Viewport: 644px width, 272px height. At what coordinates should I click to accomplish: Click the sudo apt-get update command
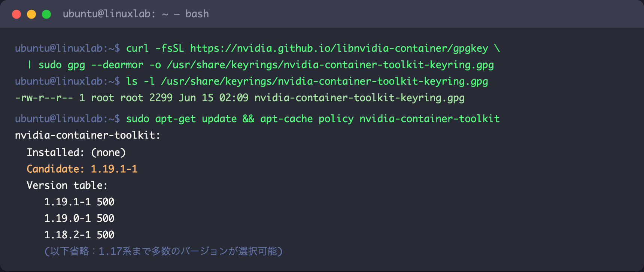(x=182, y=119)
